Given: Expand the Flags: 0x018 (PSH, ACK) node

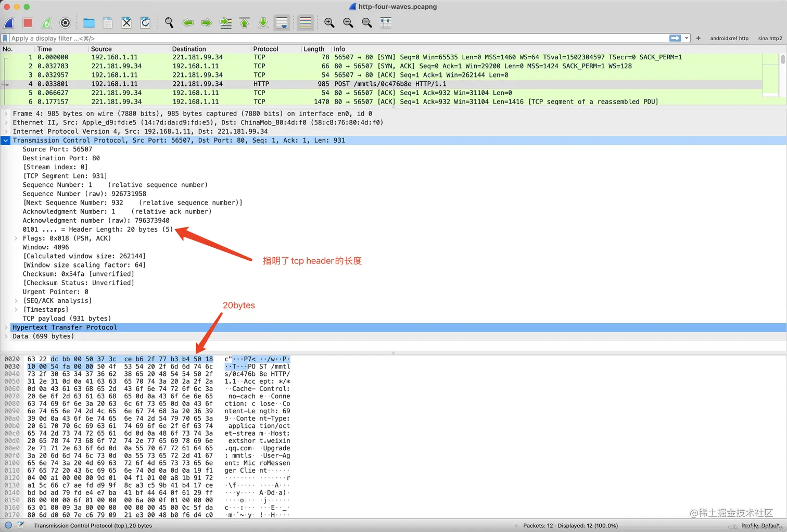Looking at the screenshot, I should 16,238.
